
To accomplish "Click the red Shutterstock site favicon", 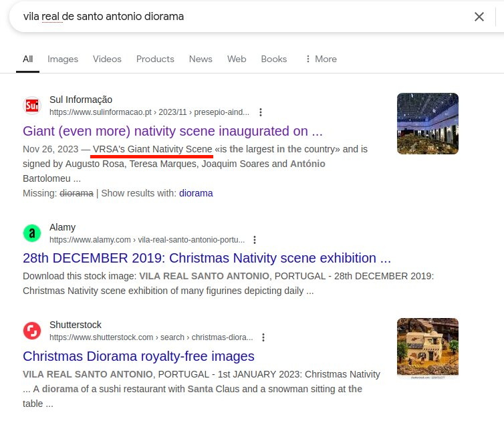I will click(x=31, y=331).
